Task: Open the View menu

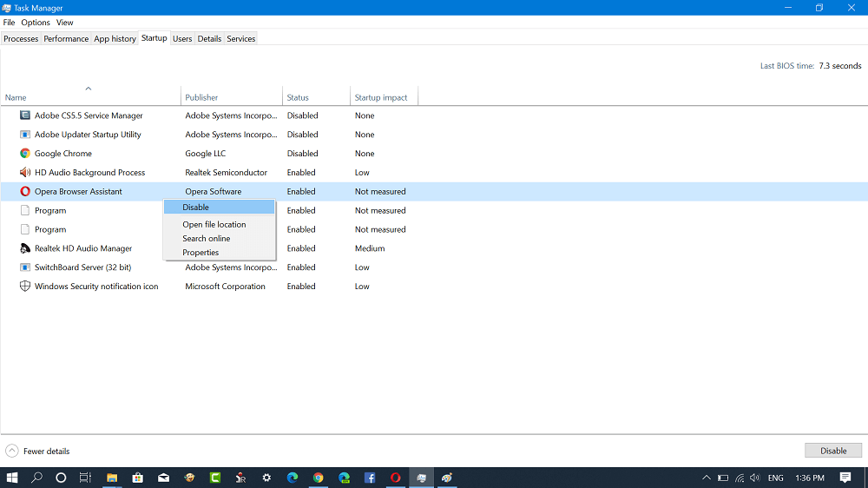Action: [65, 23]
